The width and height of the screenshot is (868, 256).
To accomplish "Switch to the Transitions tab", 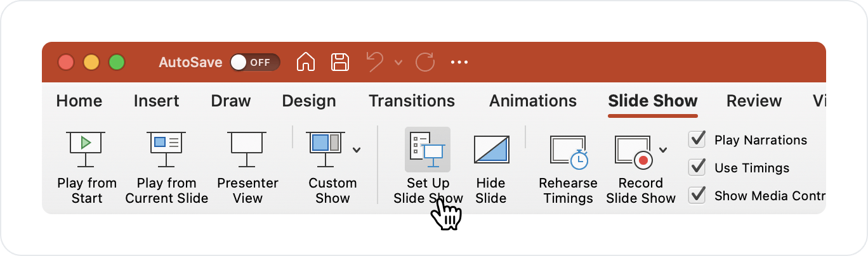I will click(x=412, y=101).
